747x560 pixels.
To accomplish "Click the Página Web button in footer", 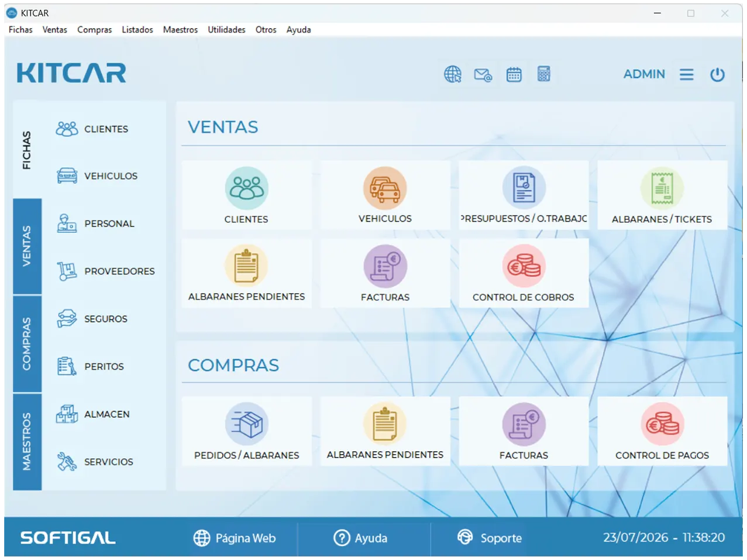I will point(235,538).
